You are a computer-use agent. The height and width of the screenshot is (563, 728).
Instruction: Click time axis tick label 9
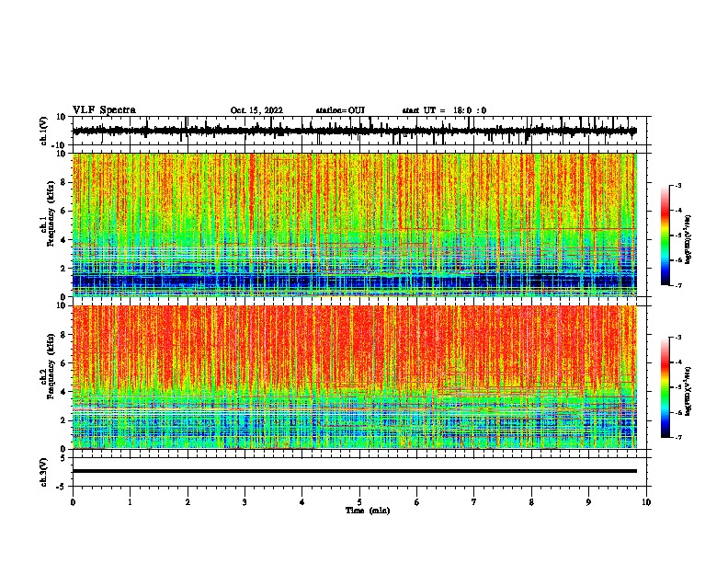[x=588, y=502]
